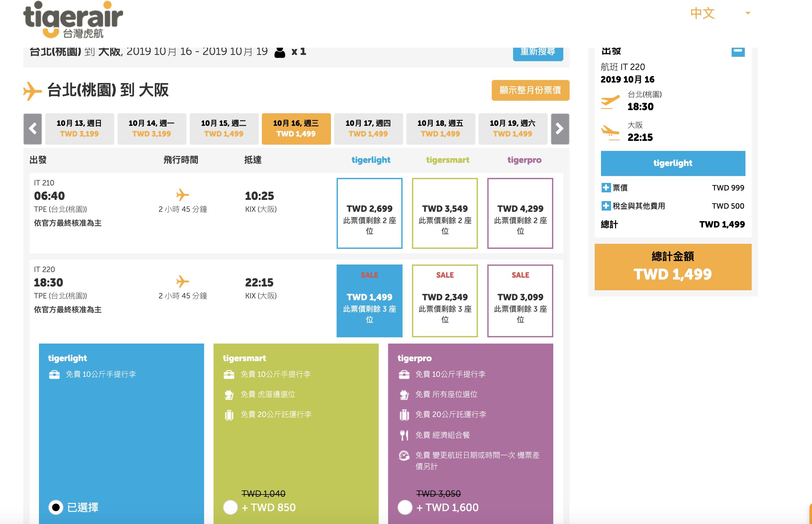Open the 中文 language dropdown
This screenshot has height=524, width=812.
[x=720, y=13]
